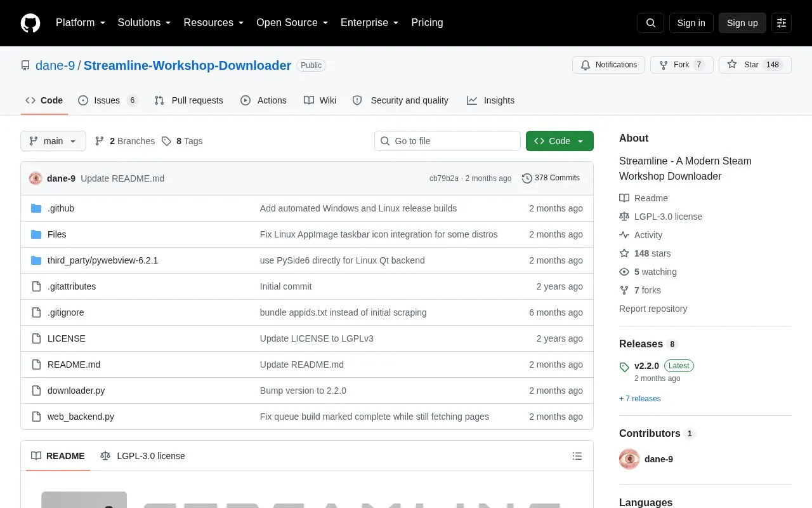Open the web_backend.py file
The image size is (812, 508).
point(81,417)
